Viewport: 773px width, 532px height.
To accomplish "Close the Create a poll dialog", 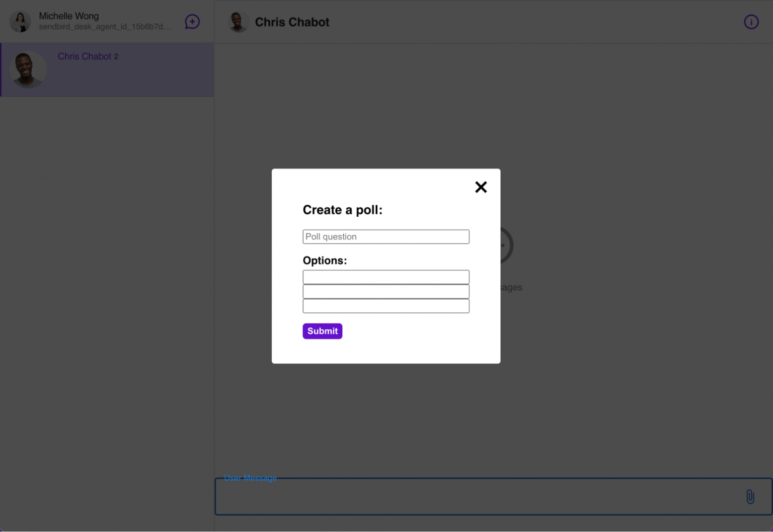I will pos(481,187).
